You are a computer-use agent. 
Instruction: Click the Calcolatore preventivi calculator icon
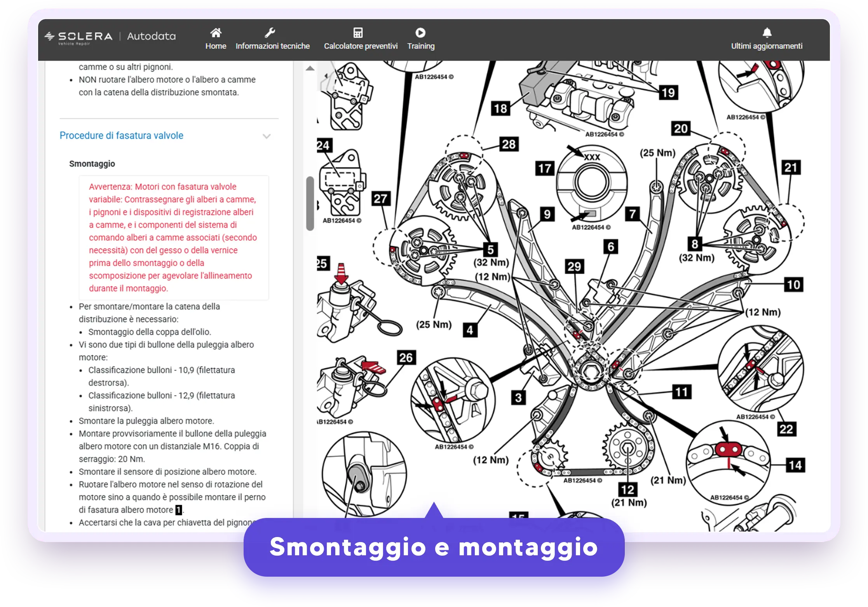[358, 33]
